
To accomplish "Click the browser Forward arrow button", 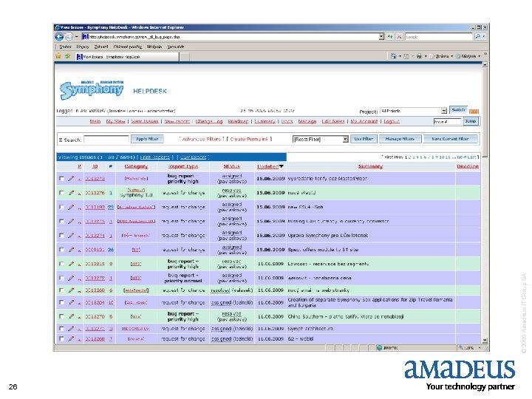I will tap(69, 37).
